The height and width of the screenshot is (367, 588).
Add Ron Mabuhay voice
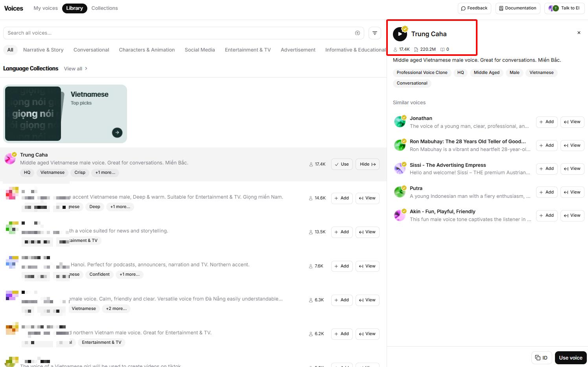click(x=547, y=146)
